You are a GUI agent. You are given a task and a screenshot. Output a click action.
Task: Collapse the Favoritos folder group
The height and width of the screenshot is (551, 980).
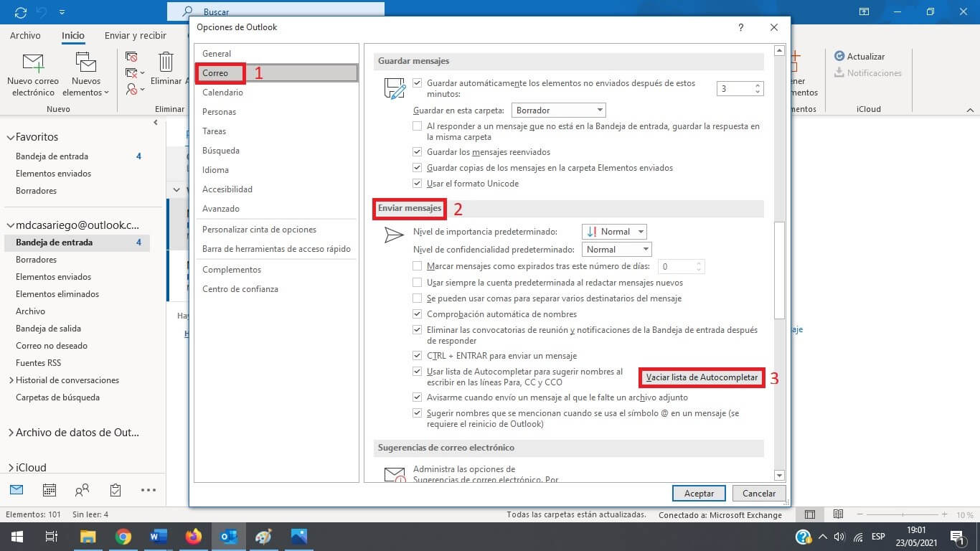10,137
